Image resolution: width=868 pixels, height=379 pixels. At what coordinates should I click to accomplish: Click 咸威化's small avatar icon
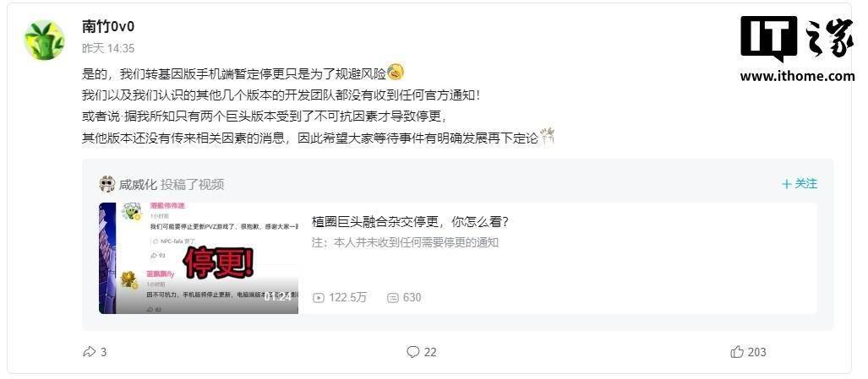click(x=106, y=184)
